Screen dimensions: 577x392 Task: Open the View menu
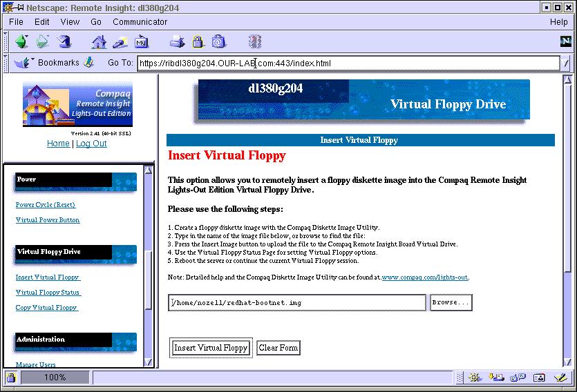click(x=70, y=22)
